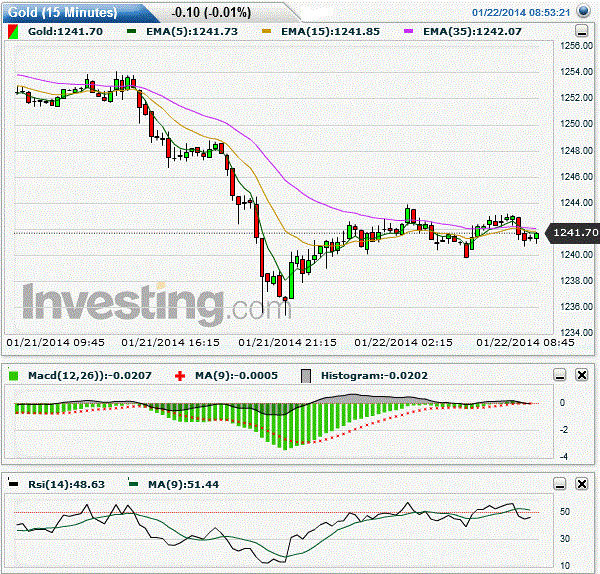Click the 1254.00 price axis label

[576, 72]
